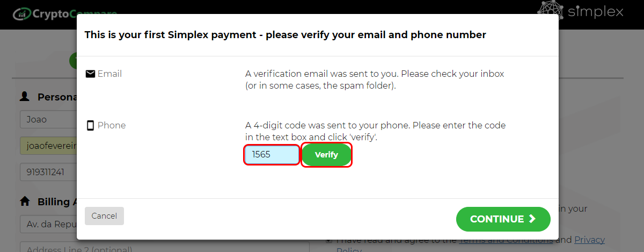Cancel the verification dialog

click(104, 215)
